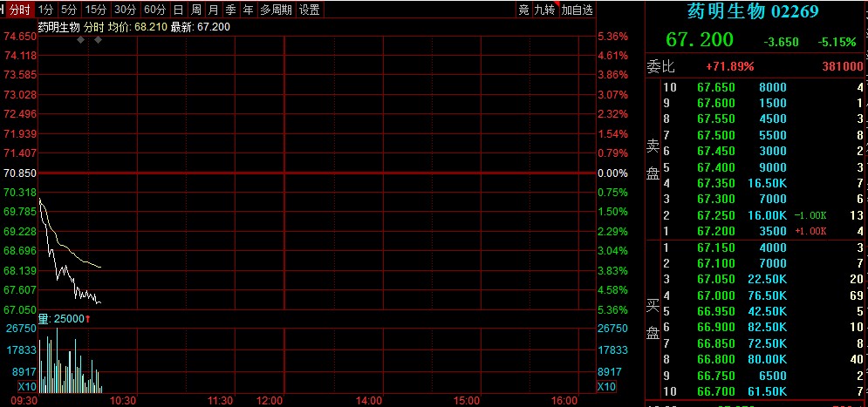The height and width of the screenshot is (407, 868).
Task: Select sell level 7 price 67.500
Action: [x=715, y=135]
